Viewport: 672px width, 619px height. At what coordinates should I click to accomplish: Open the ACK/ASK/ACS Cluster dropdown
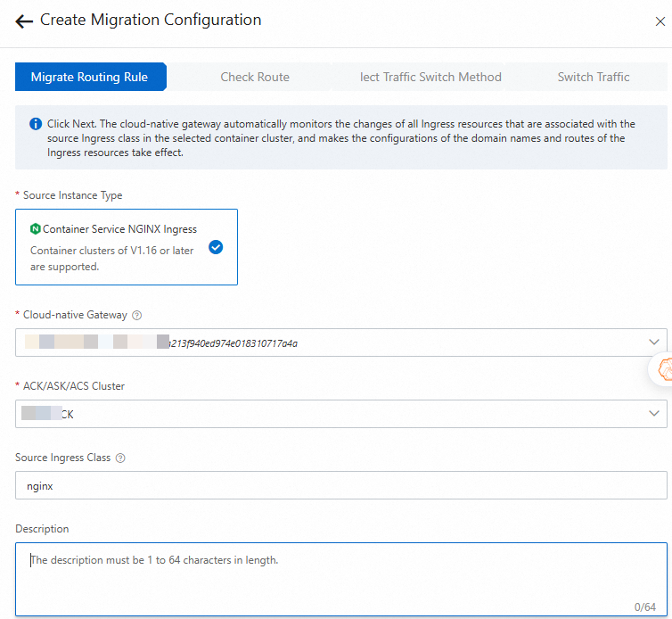(x=341, y=414)
